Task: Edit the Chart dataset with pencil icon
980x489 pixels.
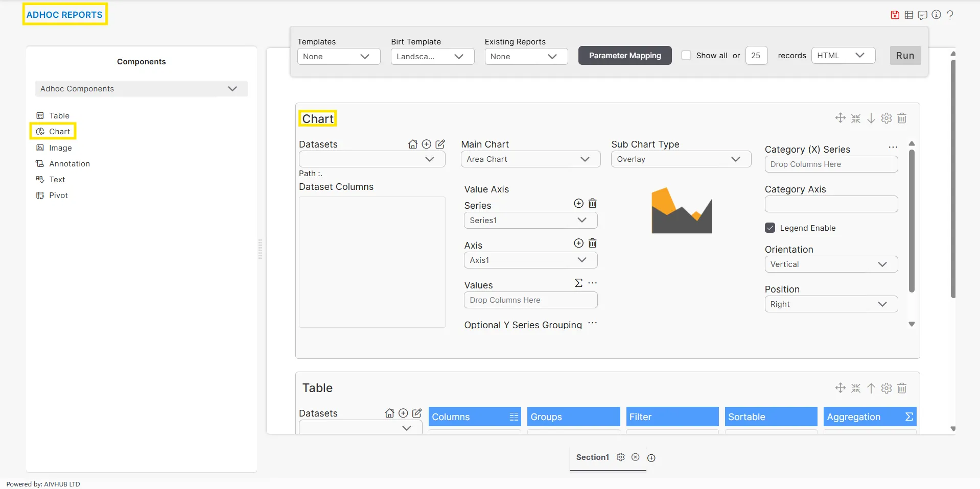Action: point(440,144)
